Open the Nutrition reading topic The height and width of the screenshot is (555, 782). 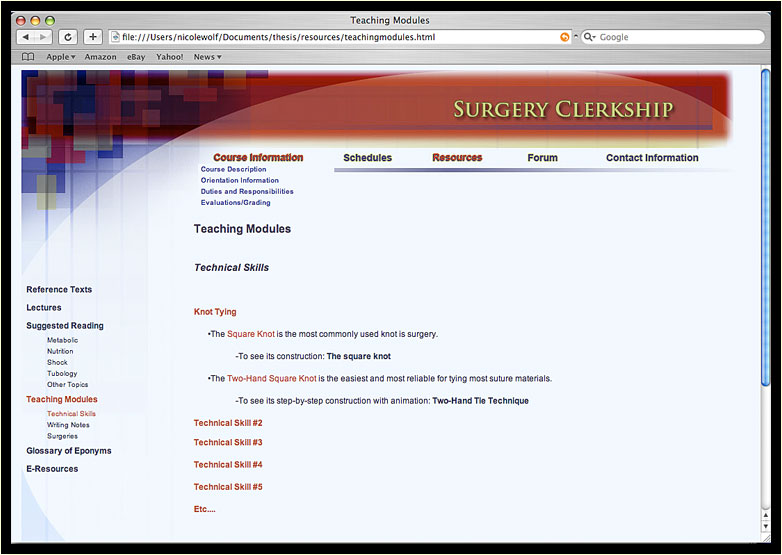coord(60,351)
